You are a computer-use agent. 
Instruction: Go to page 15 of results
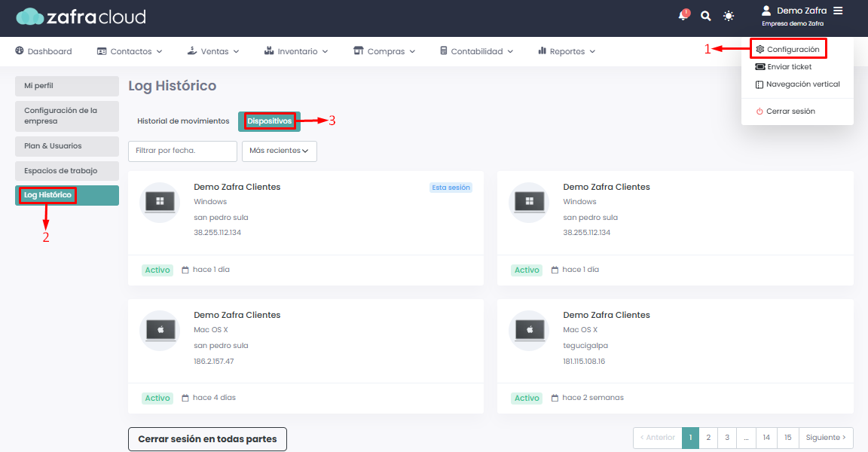click(787, 438)
